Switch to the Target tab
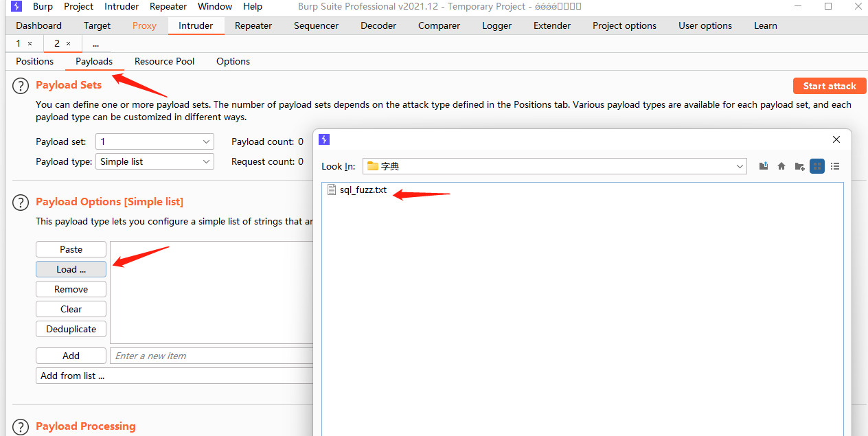 click(x=97, y=25)
